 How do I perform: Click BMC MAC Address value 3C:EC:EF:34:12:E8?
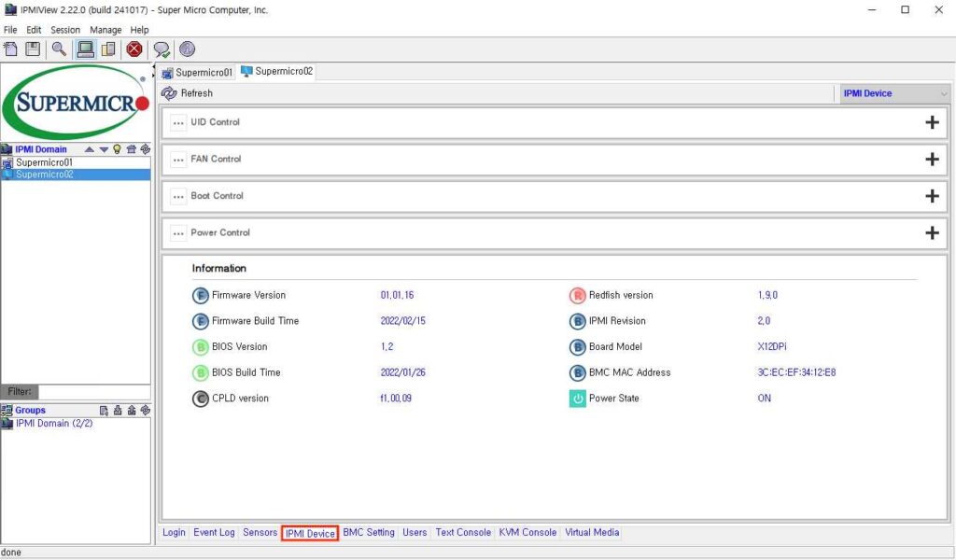click(797, 372)
